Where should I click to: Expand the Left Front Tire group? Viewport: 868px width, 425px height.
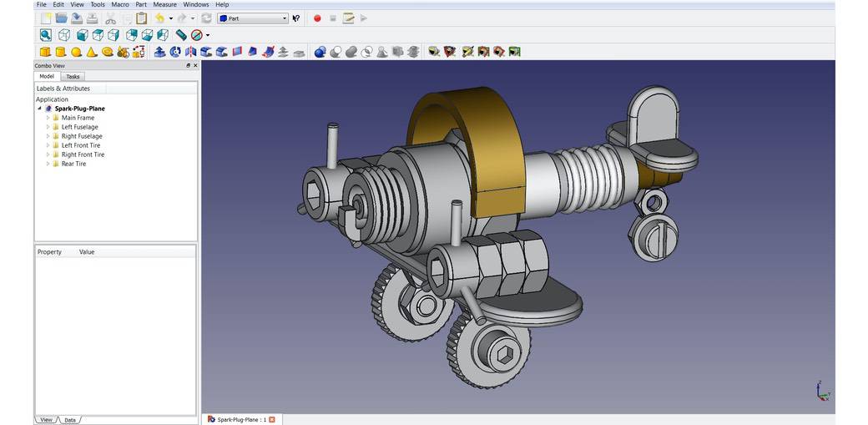click(x=48, y=145)
